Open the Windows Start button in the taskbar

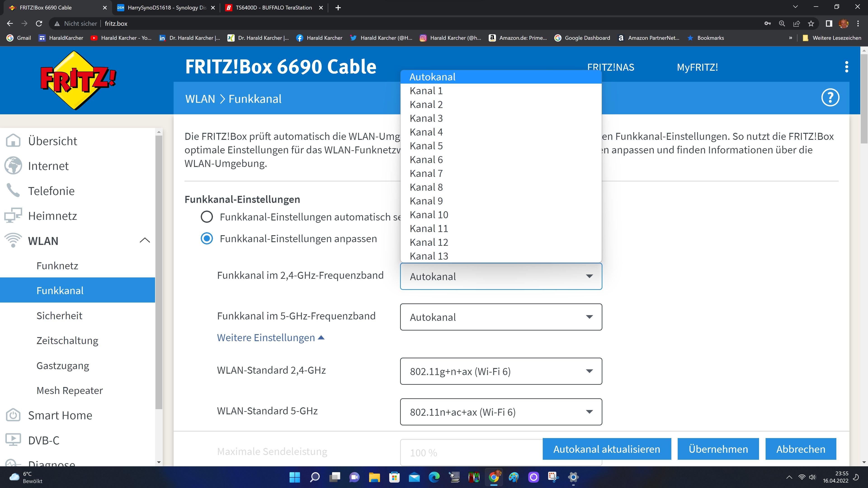click(295, 477)
